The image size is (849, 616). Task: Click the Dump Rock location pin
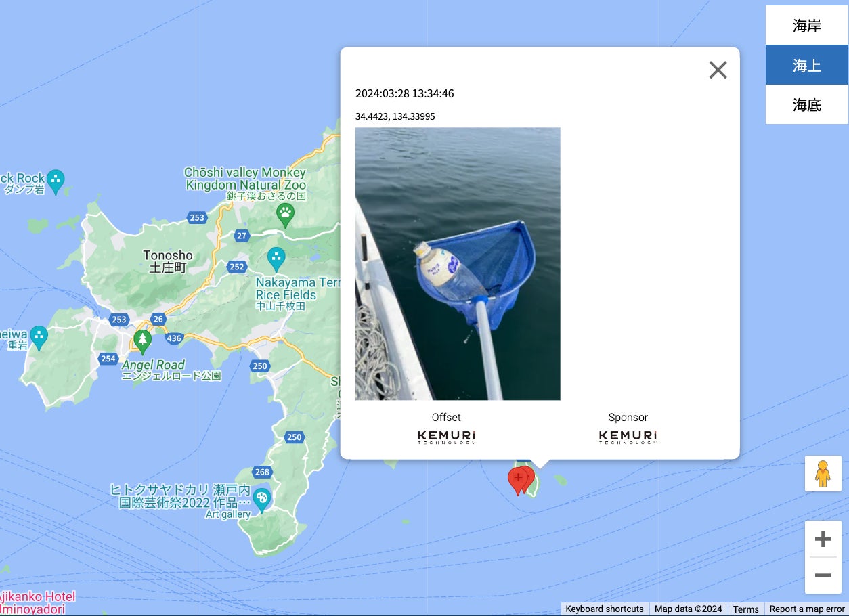[x=57, y=181]
